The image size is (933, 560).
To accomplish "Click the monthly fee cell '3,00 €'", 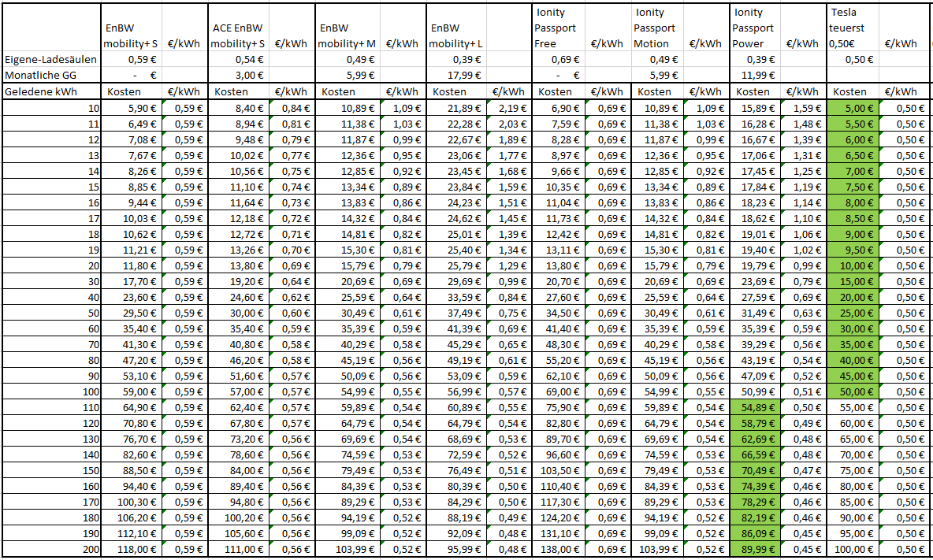I will 238,75.
